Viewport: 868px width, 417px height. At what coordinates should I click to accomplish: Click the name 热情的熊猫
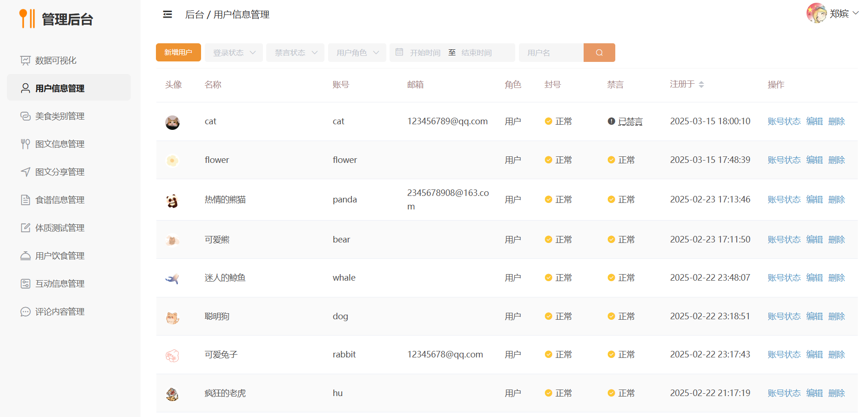[225, 200]
